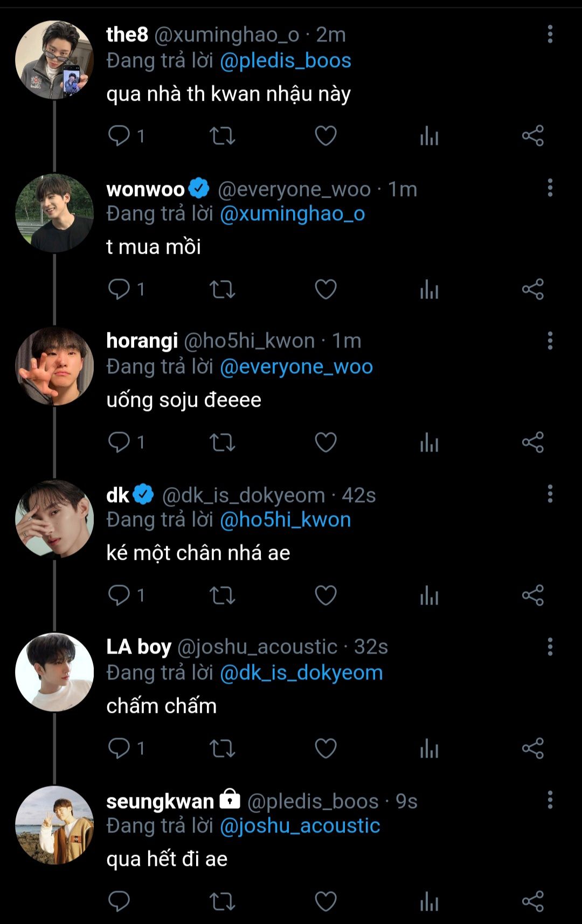
Task: View analytics for horangi's tweet
Action: point(429,442)
